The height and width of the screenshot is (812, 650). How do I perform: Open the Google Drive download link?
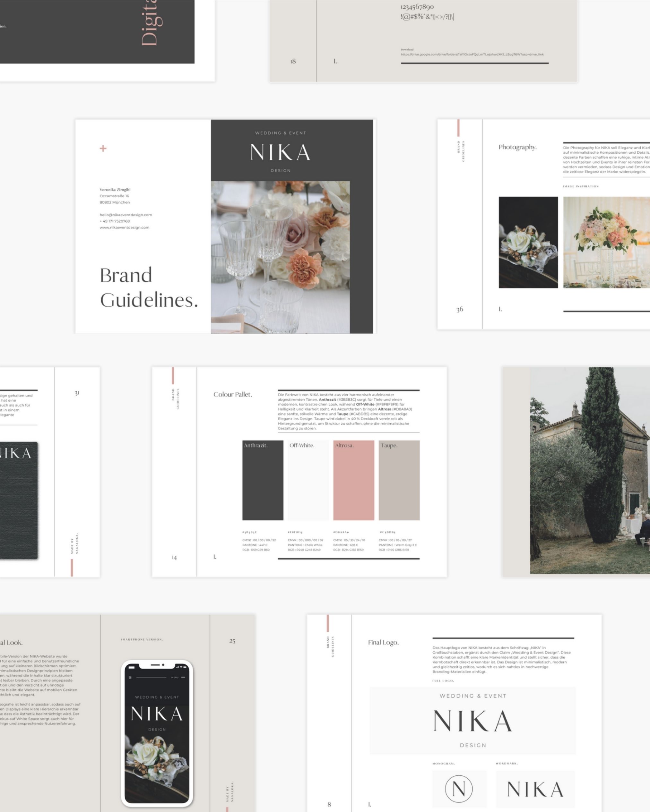point(472,54)
